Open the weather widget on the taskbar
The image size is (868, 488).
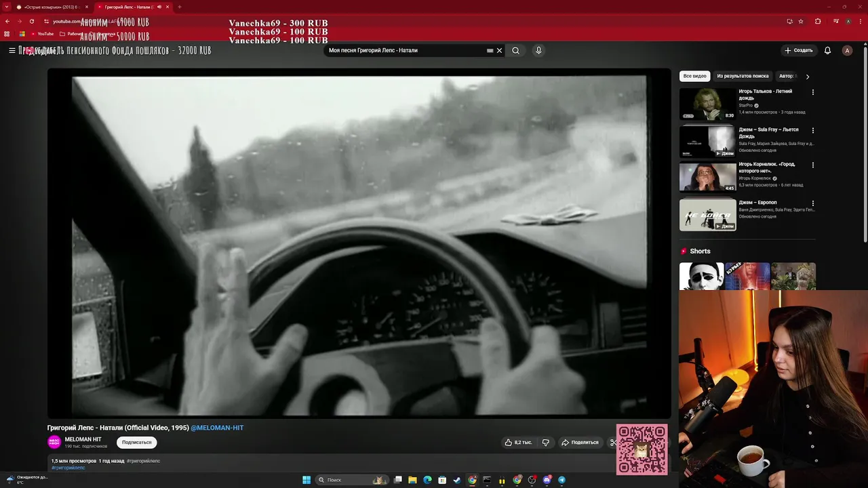point(27,479)
